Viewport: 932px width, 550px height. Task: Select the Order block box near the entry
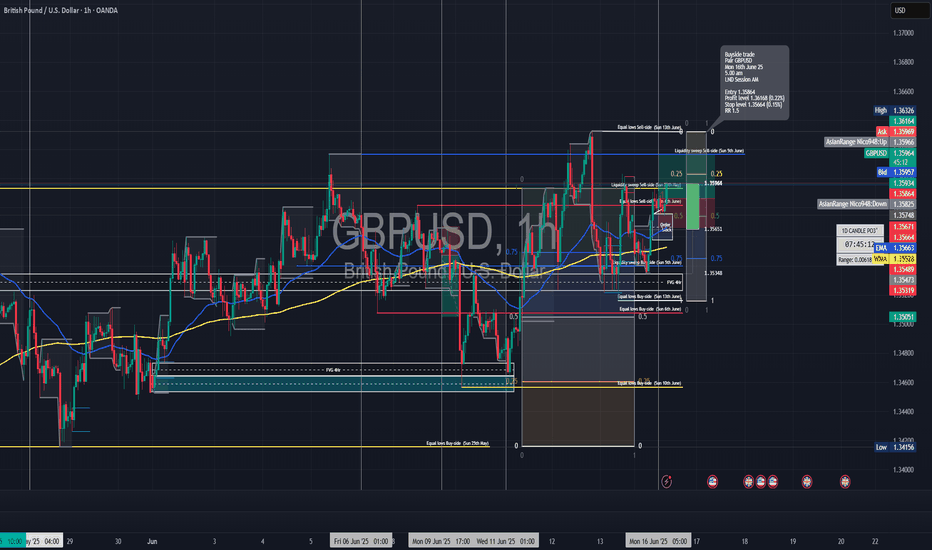click(x=665, y=227)
